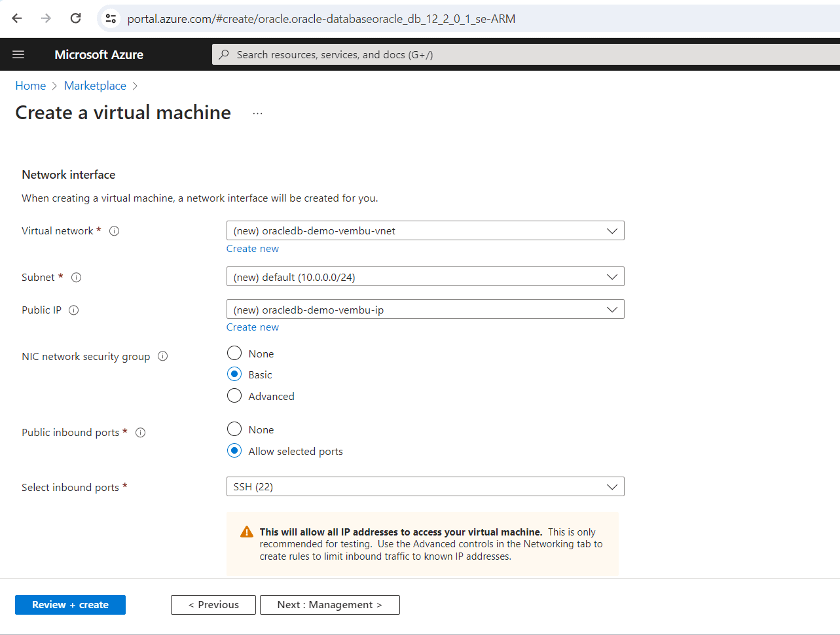Click the Network interface heading
The width and height of the screenshot is (840, 635).
click(69, 175)
